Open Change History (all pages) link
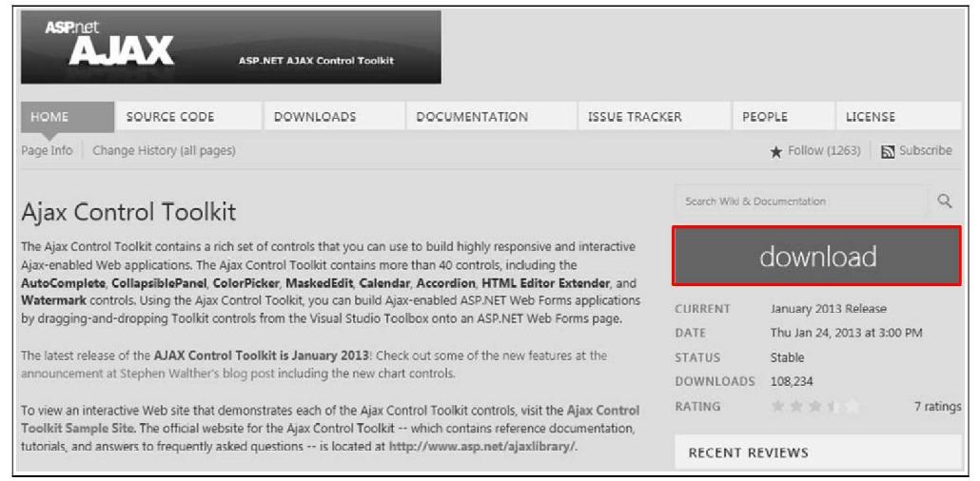The image size is (980, 481). tap(164, 150)
